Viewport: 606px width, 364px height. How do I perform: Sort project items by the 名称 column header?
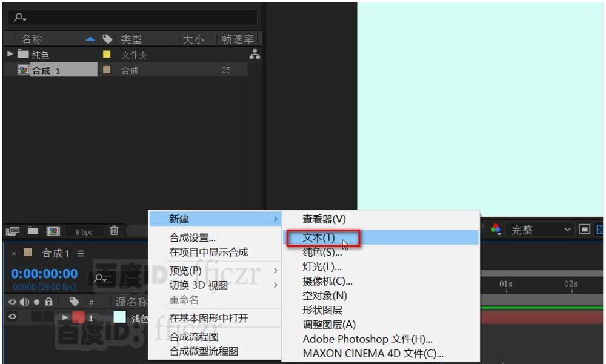[32, 38]
